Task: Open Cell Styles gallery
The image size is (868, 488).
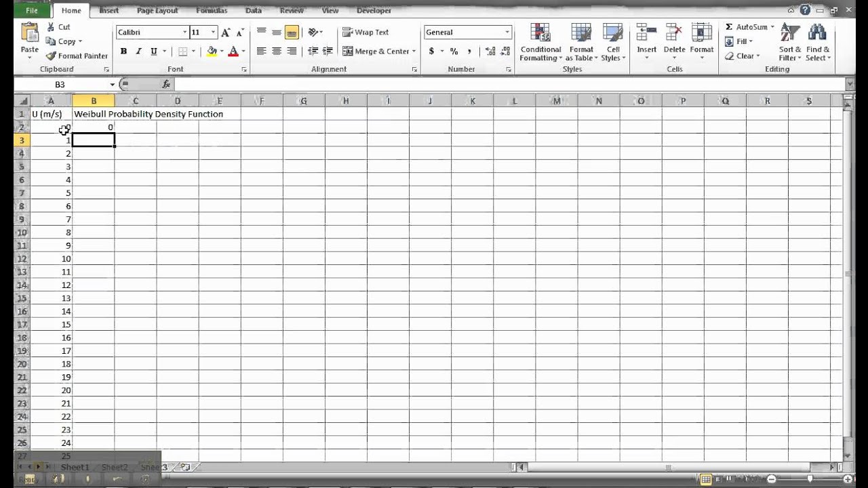Action: (613, 42)
